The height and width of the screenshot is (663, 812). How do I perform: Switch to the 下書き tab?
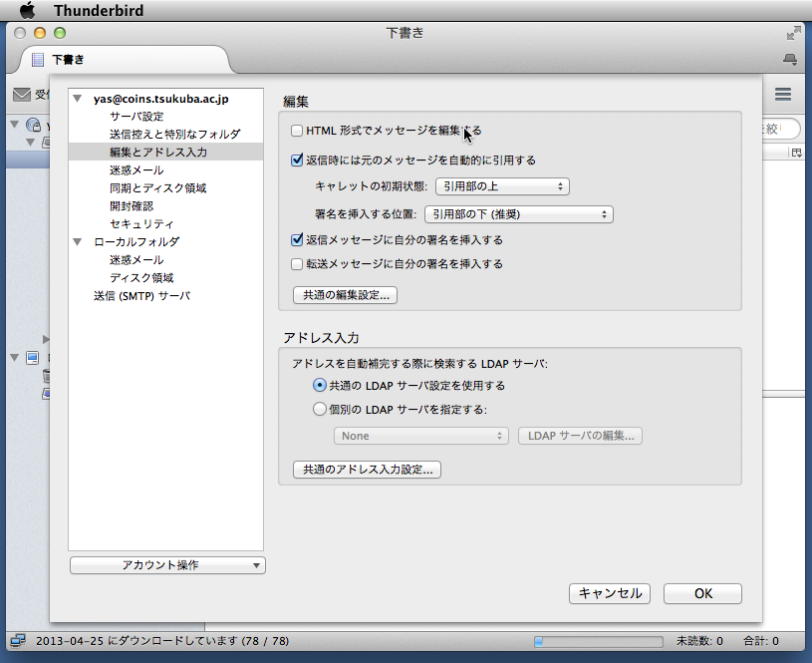click(x=124, y=60)
